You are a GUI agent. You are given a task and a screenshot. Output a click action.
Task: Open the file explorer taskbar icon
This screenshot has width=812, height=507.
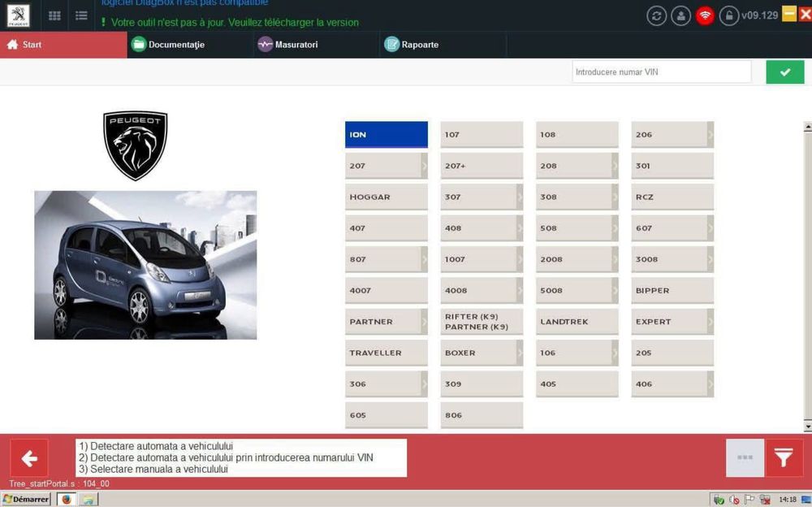click(x=88, y=499)
